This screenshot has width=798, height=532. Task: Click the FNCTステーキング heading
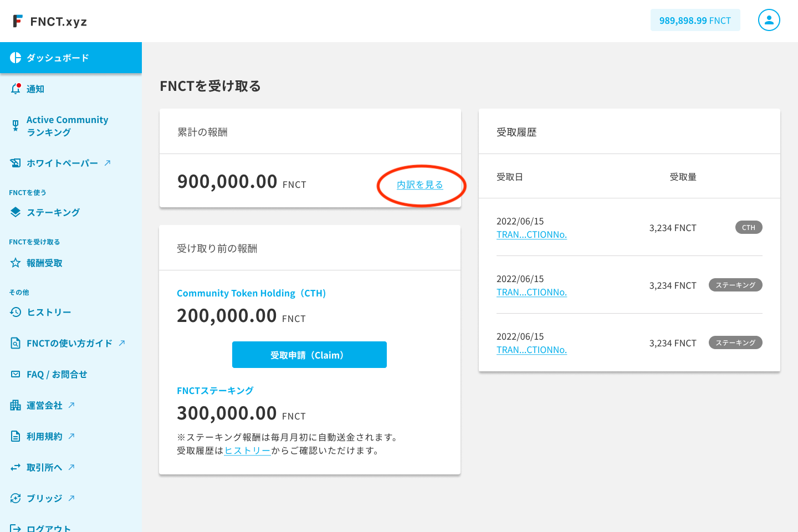215,391
